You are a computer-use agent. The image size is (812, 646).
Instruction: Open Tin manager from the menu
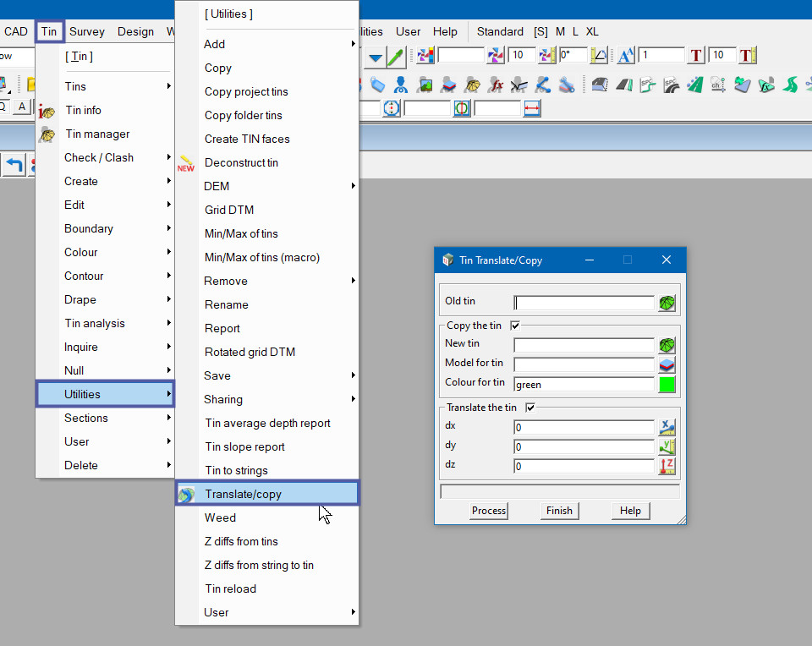click(97, 134)
